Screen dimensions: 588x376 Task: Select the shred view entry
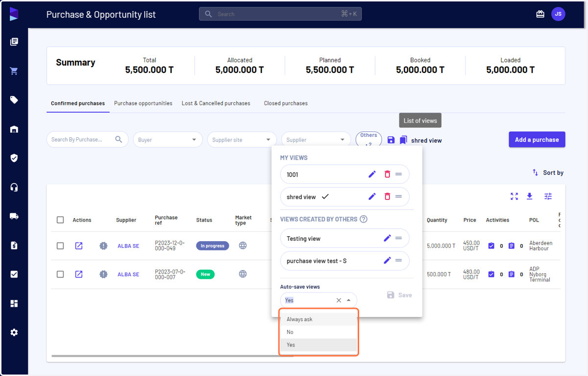pos(344,197)
